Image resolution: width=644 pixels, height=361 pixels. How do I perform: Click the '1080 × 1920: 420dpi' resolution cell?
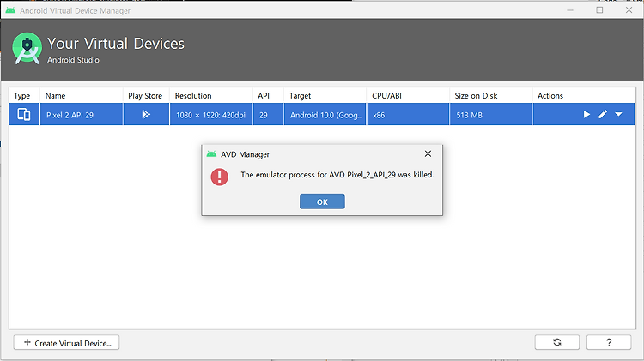pos(211,114)
